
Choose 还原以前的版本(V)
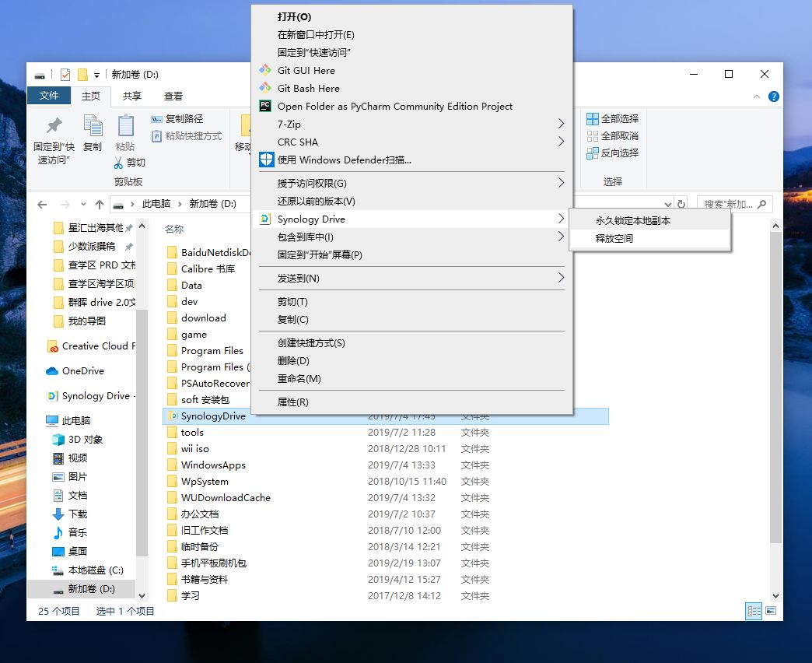[411, 201]
